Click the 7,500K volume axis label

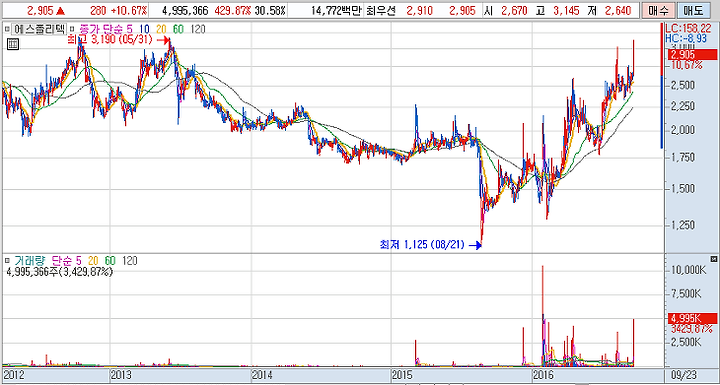pos(686,294)
